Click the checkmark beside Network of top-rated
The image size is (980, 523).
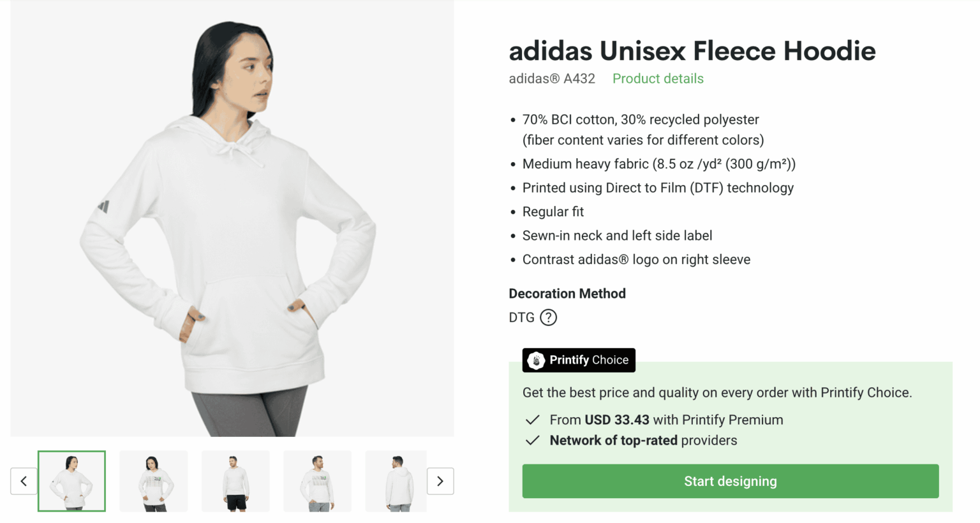click(x=532, y=441)
